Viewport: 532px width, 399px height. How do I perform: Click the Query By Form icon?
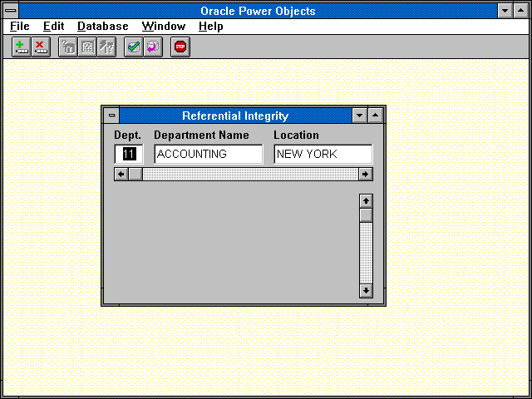(87, 47)
